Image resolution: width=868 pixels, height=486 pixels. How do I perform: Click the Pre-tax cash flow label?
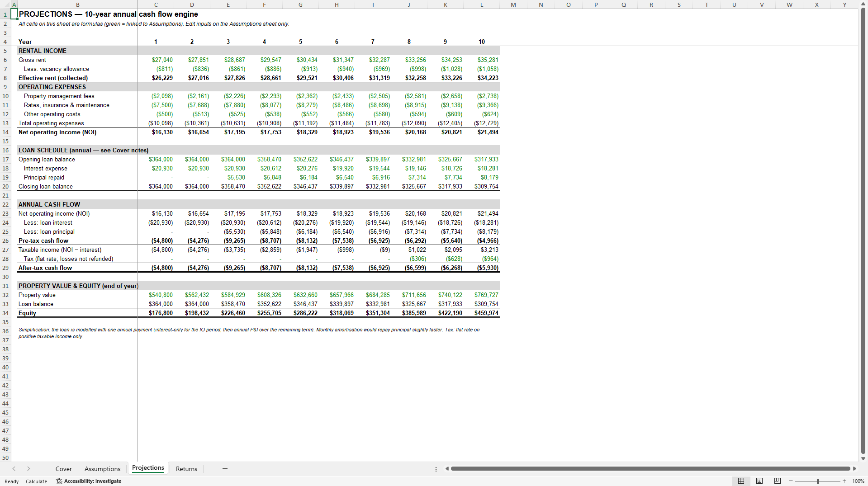click(43, 241)
